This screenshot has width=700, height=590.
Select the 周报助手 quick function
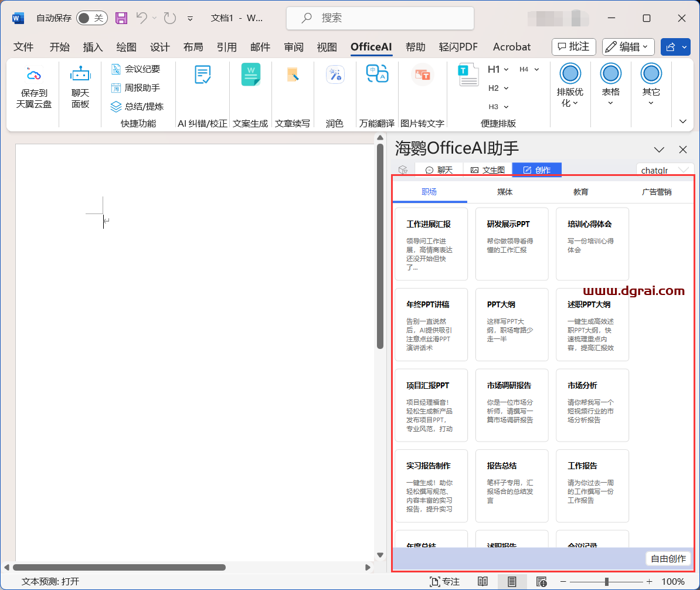tap(135, 87)
